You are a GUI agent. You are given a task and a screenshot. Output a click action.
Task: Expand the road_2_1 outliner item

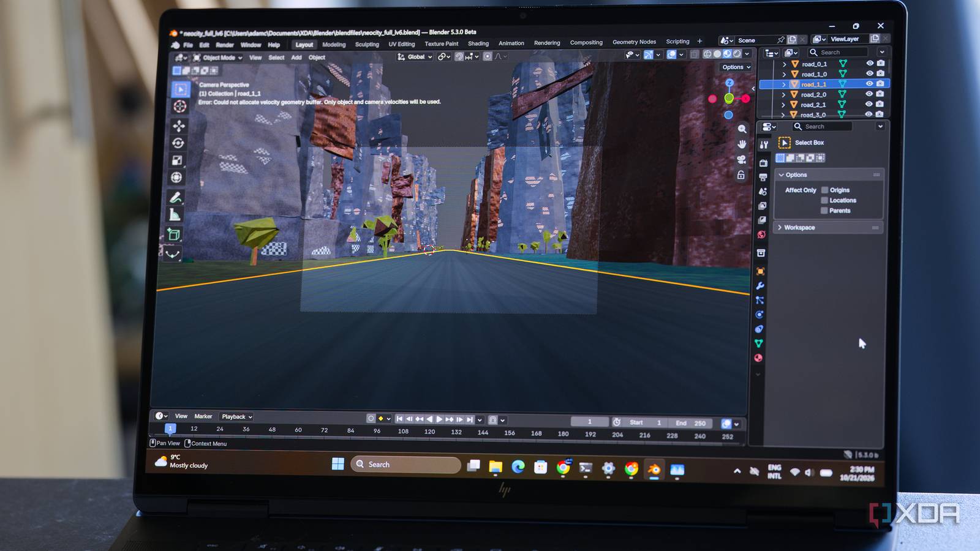pyautogui.click(x=783, y=105)
